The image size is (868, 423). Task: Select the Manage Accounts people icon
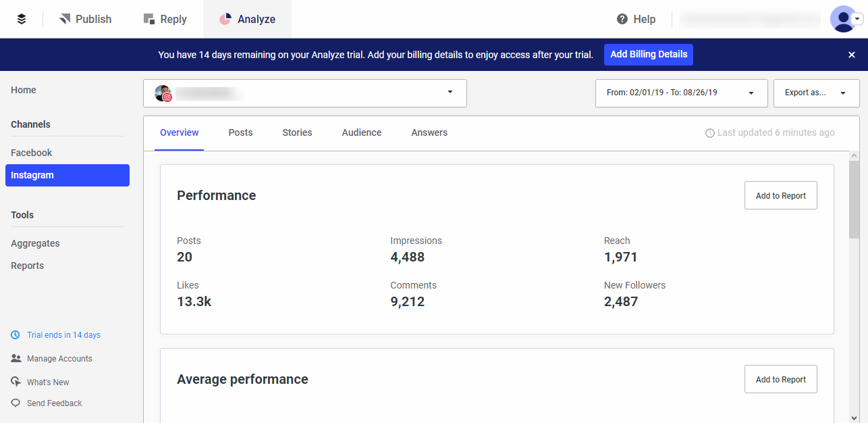tap(14, 358)
